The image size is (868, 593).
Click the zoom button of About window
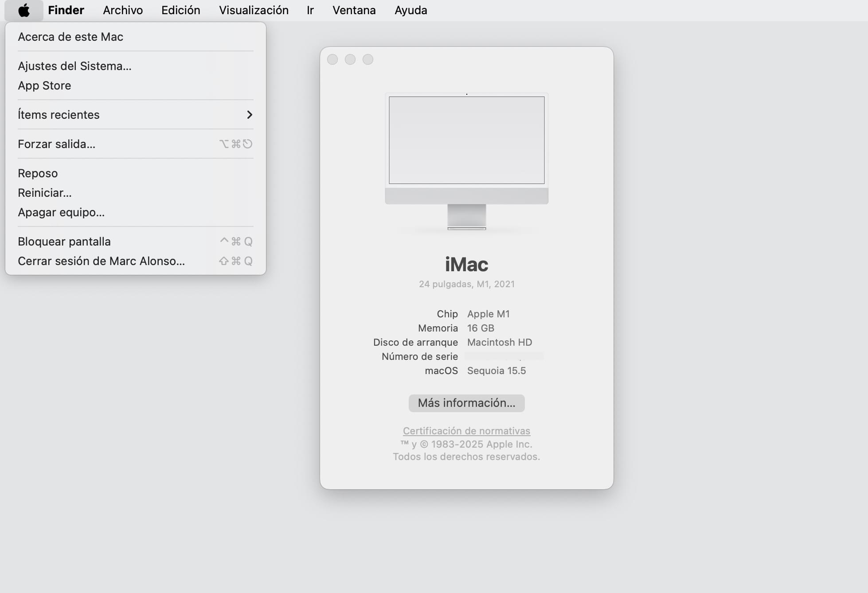point(368,59)
